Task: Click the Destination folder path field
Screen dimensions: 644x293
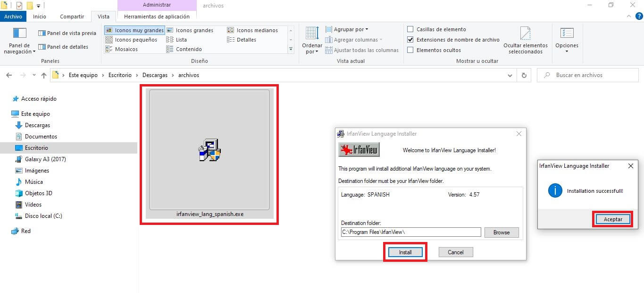Action: [411, 232]
